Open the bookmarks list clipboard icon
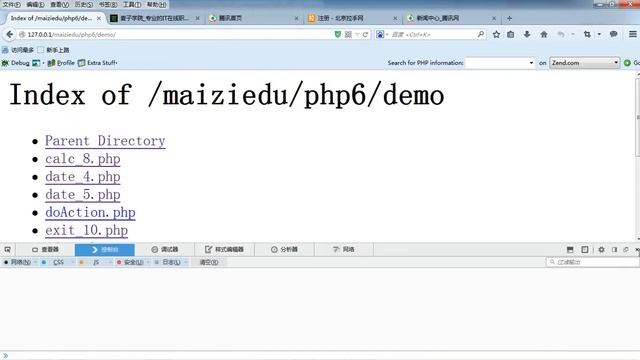Image resolution: width=640 pixels, height=360 pixels. [x=511, y=35]
